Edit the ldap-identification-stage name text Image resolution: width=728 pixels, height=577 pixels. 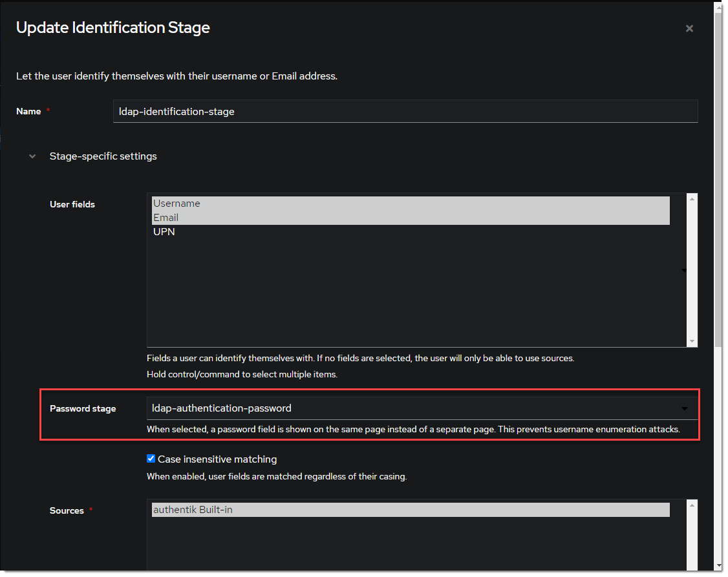click(x=177, y=111)
